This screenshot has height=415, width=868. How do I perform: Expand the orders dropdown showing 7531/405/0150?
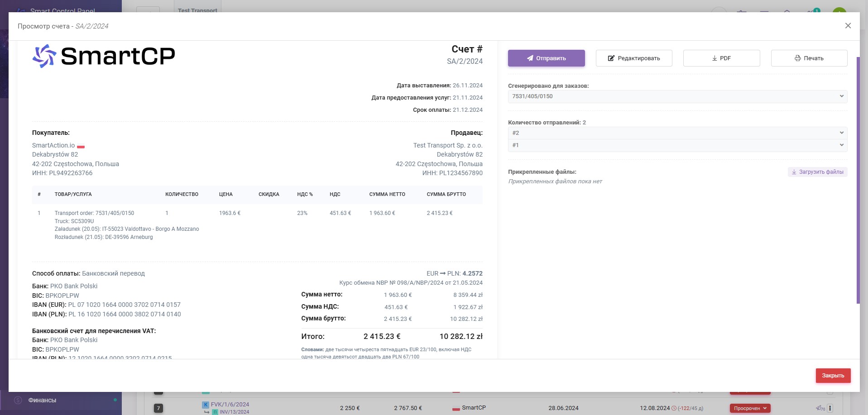click(841, 96)
